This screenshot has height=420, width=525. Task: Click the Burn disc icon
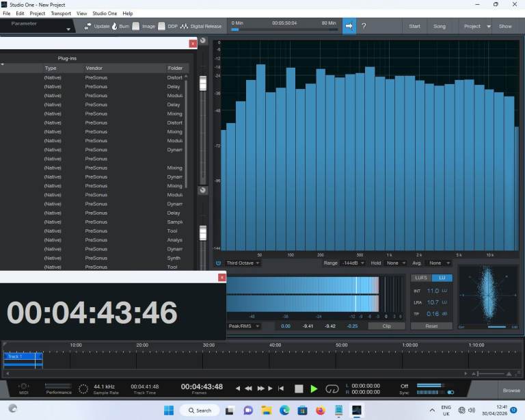click(114, 26)
